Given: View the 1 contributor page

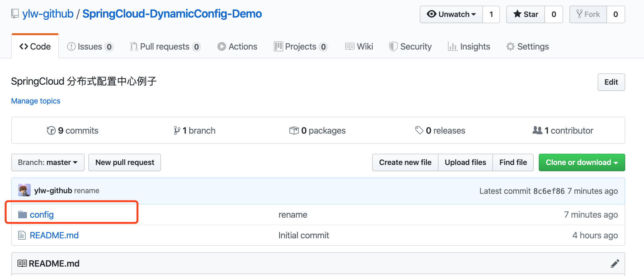Looking at the screenshot, I should pyautogui.click(x=563, y=130).
